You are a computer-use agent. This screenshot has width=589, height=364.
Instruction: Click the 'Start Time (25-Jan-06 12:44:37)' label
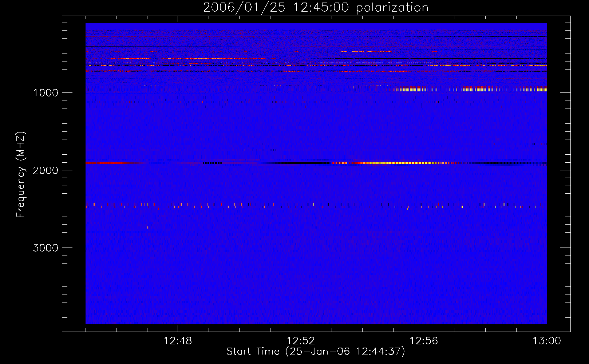pyautogui.click(x=316, y=352)
